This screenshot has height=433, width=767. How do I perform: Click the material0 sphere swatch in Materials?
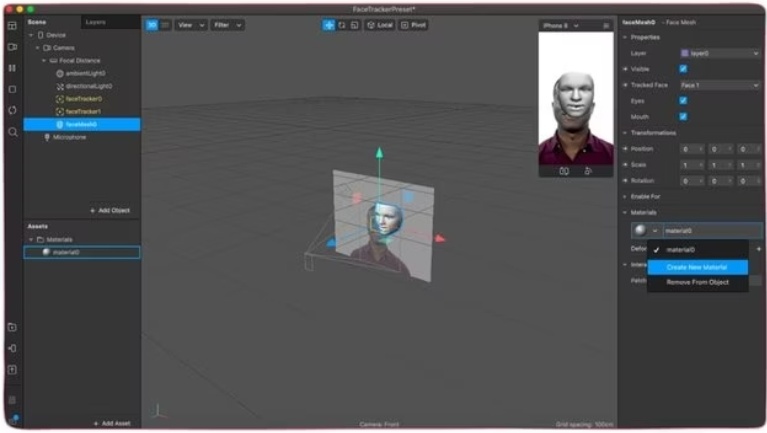click(639, 230)
